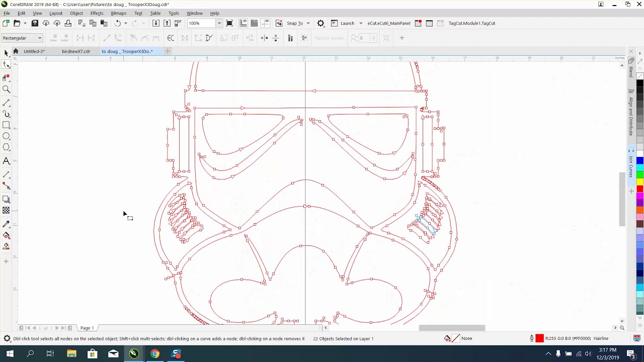Open Chrome from the Windows taskbar
This screenshot has width=644, height=362.
point(154,354)
